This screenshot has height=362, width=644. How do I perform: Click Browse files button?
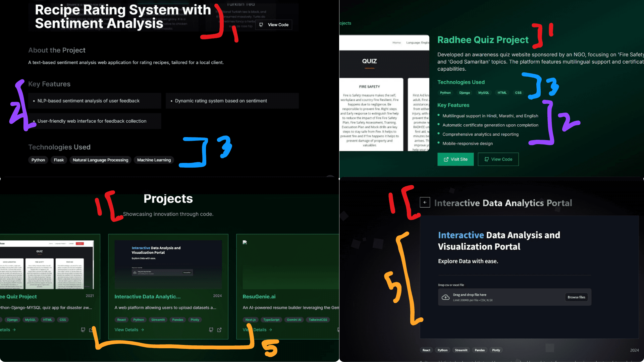click(x=576, y=297)
